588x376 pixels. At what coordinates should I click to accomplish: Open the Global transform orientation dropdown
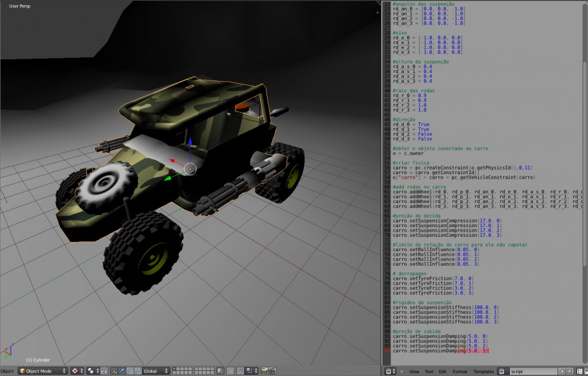pyautogui.click(x=154, y=371)
